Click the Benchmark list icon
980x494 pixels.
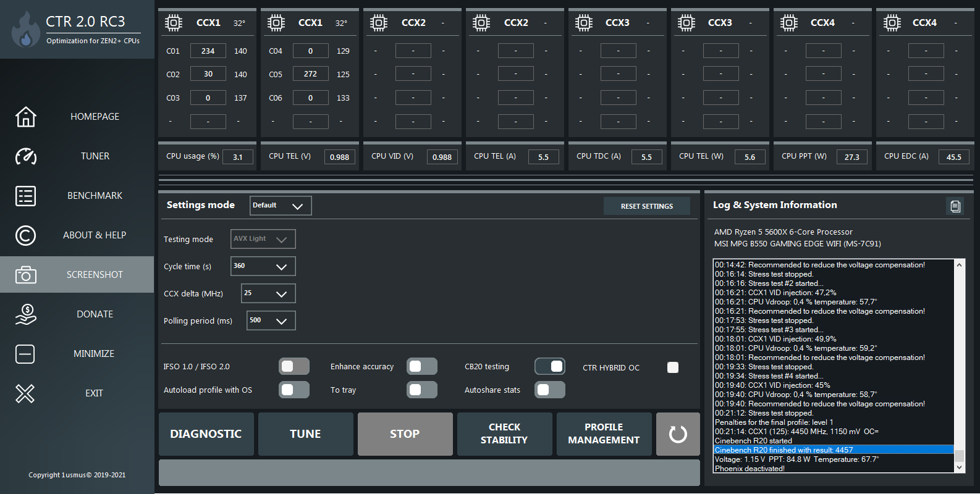(x=25, y=196)
